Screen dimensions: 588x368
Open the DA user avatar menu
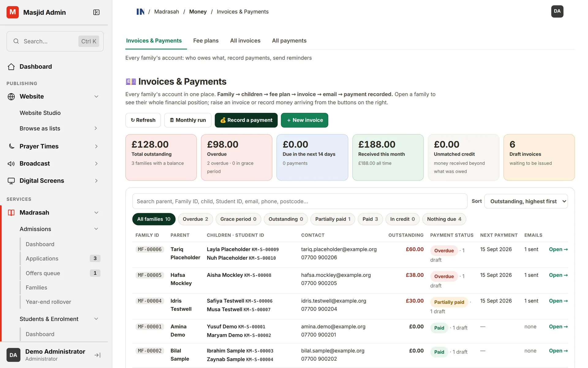click(557, 11)
